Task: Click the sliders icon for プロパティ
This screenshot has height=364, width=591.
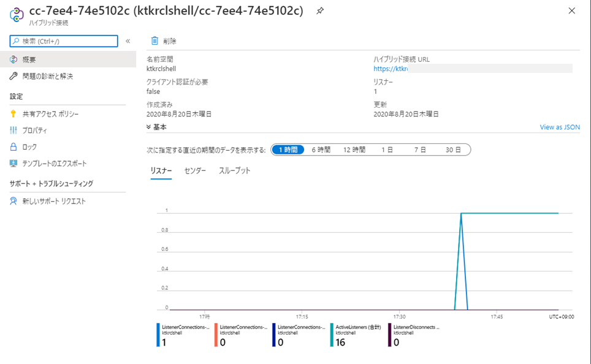Action: (x=13, y=131)
